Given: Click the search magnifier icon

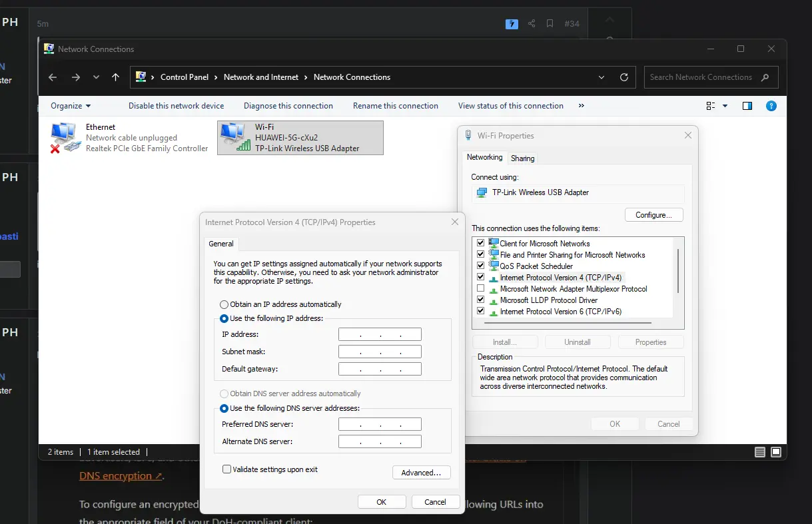Looking at the screenshot, I should tap(765, 77).
